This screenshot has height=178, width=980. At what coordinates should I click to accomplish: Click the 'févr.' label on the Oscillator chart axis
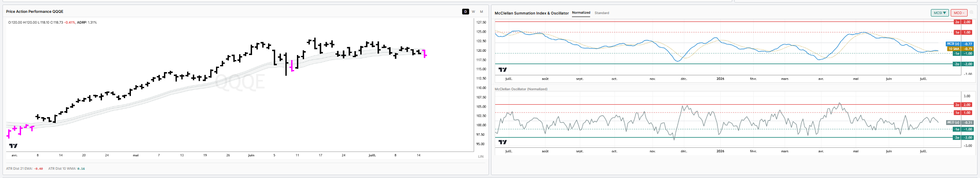coord(753,151)
